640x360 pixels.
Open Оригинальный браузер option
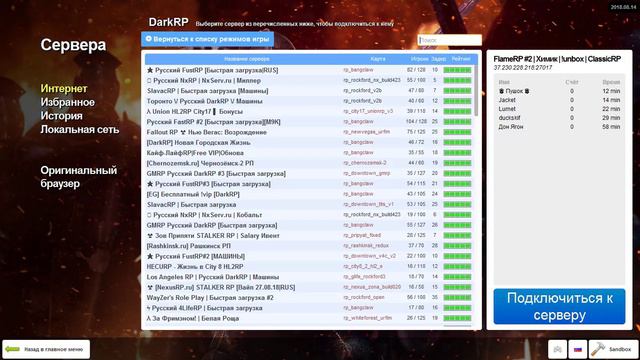coord(78,177)
